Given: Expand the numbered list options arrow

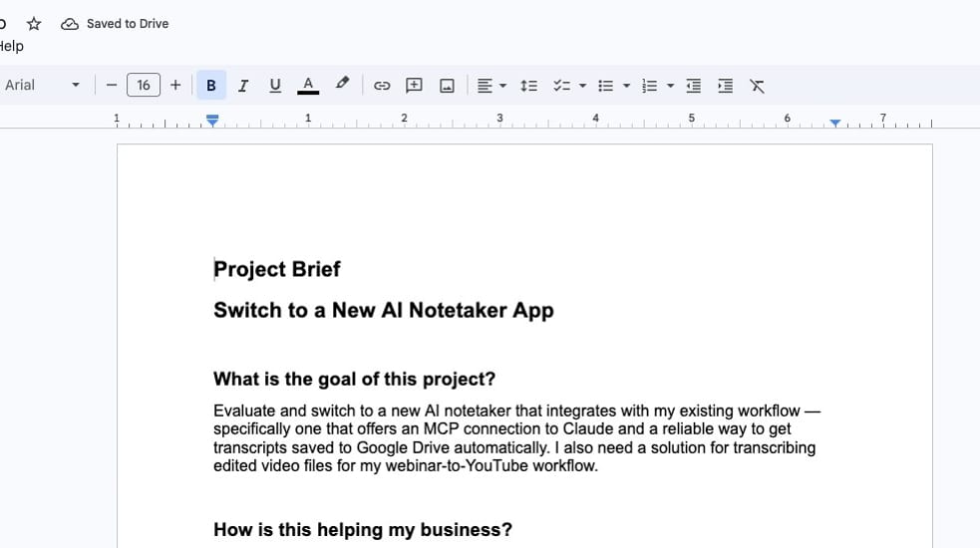Looking at the screenshot, I should 671,86.
